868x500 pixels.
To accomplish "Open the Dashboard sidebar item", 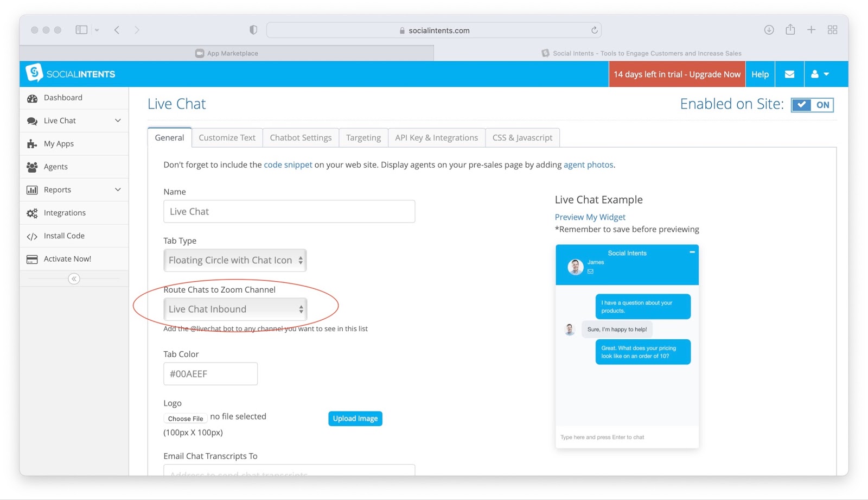I will tap(74, 98).
